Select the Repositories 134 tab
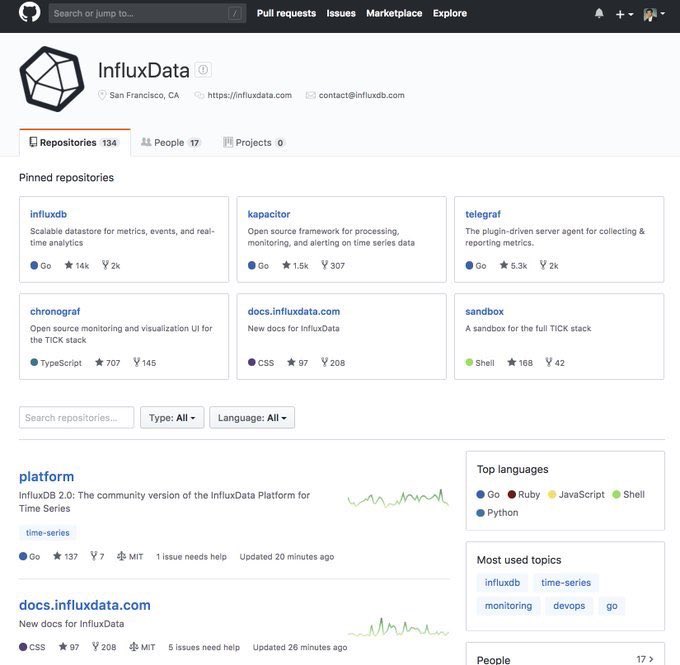Screen dimensions: 680x665 point(75,142)
